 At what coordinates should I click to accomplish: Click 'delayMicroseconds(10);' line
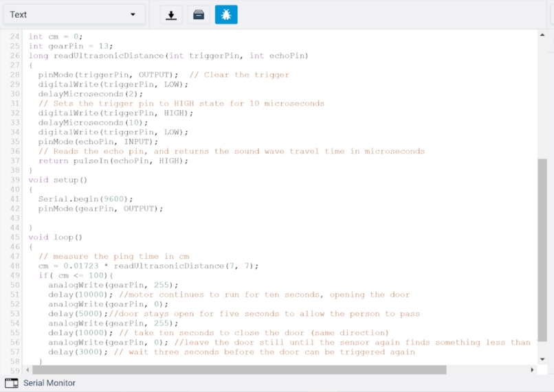93,122
